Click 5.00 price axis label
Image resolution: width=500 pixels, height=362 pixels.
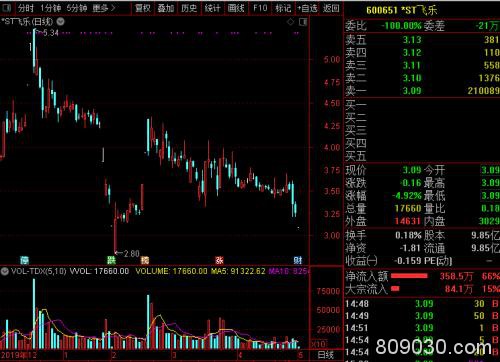click(x=332, y=60)
